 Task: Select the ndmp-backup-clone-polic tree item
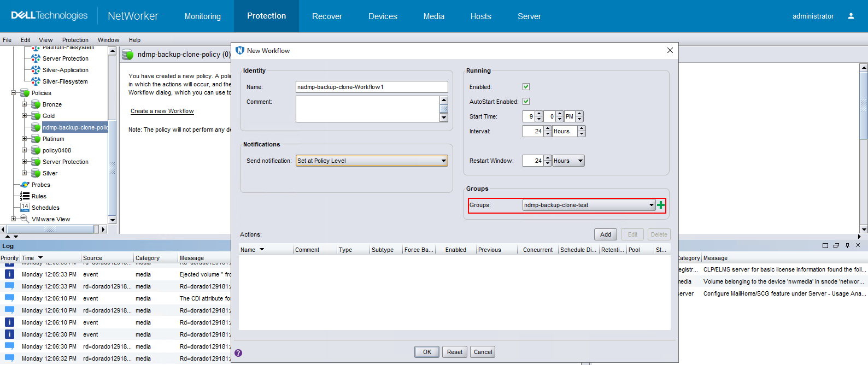point(75,127)
